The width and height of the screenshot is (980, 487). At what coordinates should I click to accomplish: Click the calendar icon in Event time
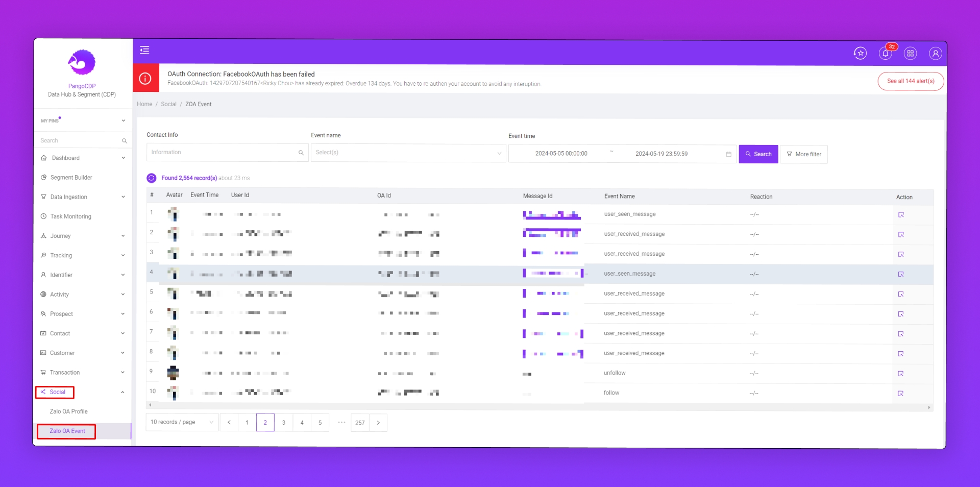(x=728, y=154)
